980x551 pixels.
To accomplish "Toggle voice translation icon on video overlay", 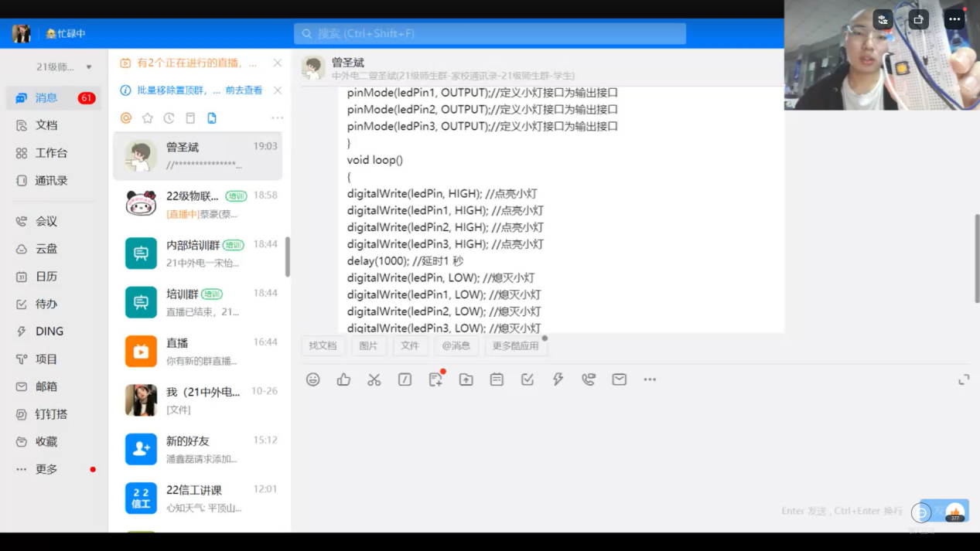I will pos(883,20).
